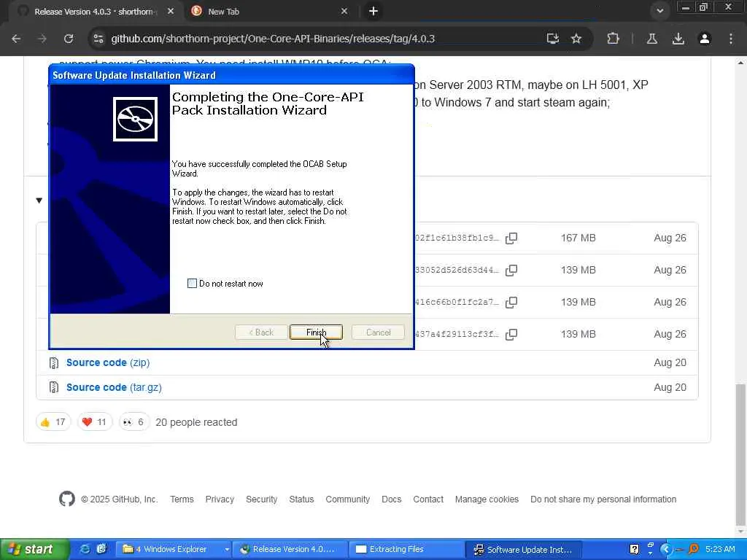747x560 pixels.
Task: Click the Cancel button in the wizard
Action: point(379,332)
